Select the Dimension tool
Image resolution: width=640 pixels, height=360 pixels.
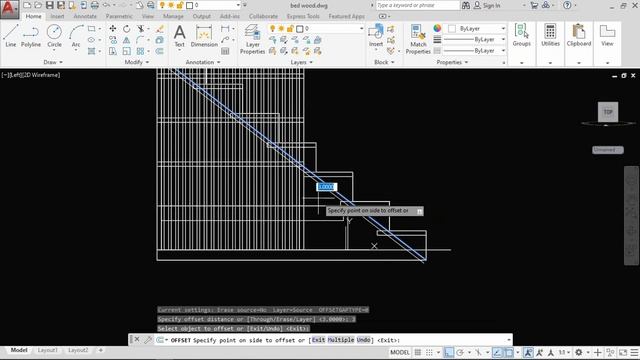click(x=204, y=36)
